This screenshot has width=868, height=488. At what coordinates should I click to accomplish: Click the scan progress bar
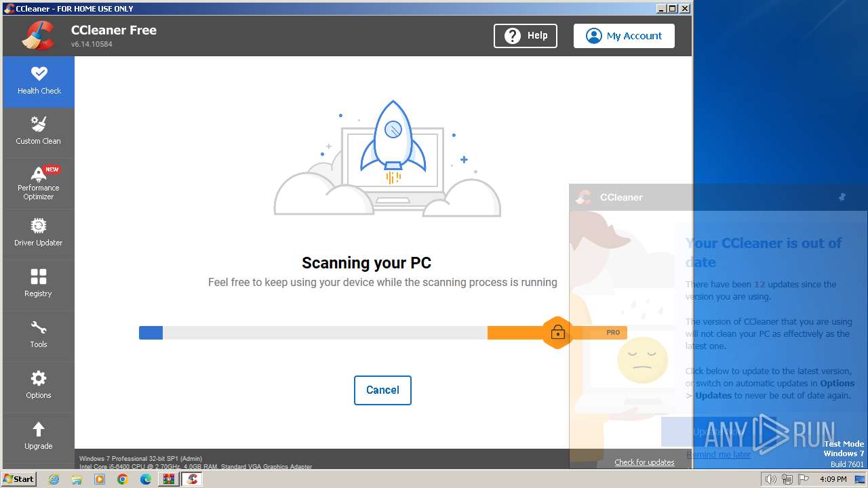(x=383, y=333)
